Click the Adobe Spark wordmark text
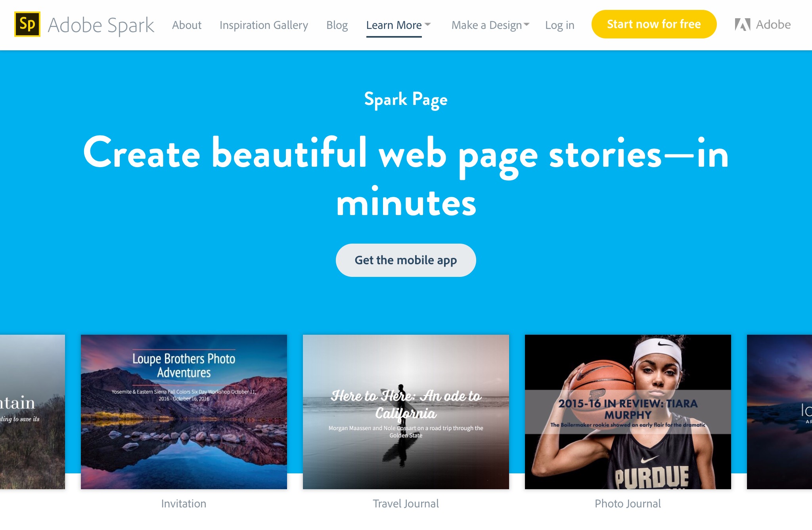 point(101,25)
